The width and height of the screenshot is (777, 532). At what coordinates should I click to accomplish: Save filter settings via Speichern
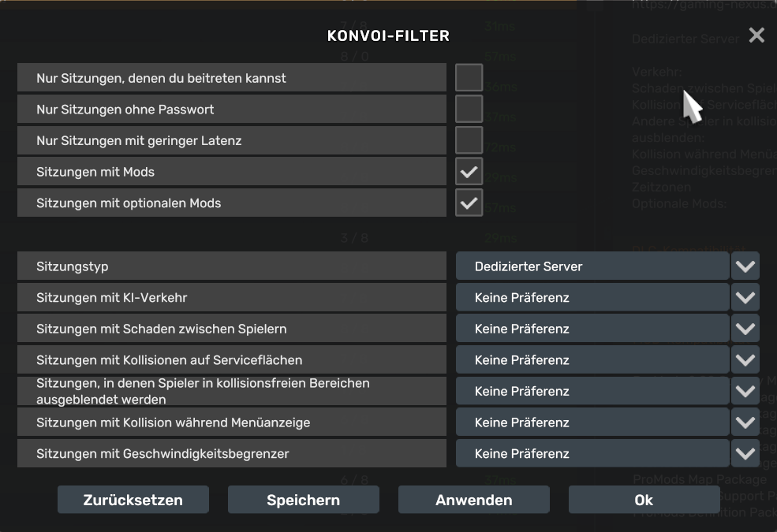click(x=303, y=500)
